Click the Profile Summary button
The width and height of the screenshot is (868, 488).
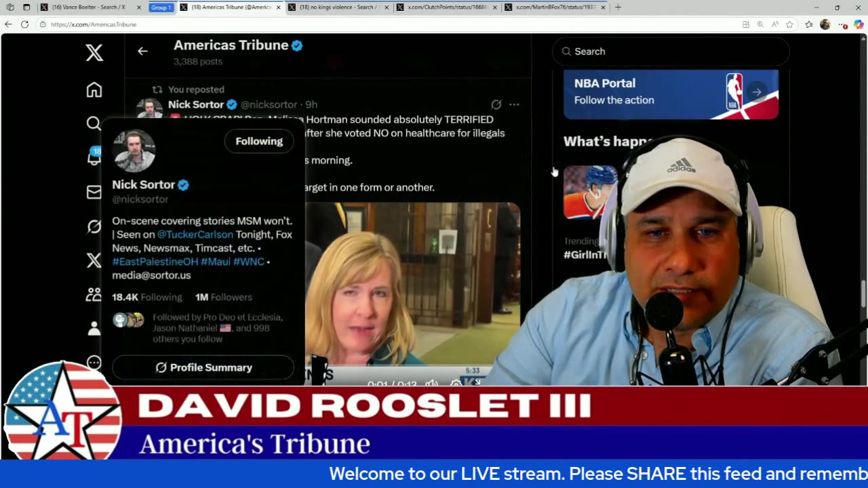click(203, 367)
